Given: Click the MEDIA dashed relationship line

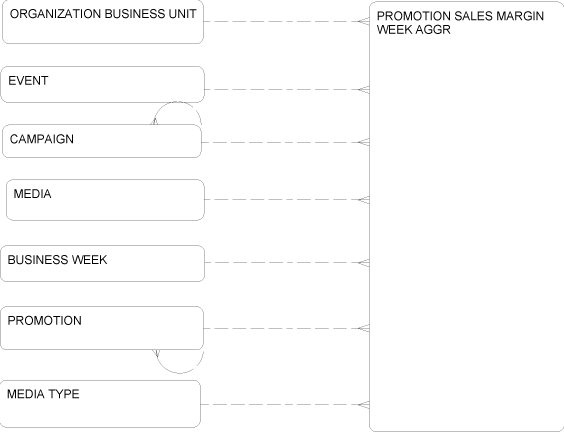Looking at the screenshot, I should (287, 200).
